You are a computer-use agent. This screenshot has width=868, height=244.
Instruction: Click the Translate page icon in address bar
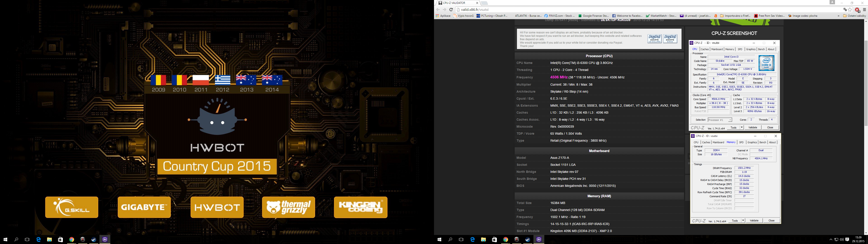pyautogui.click(x=845, y=10)
